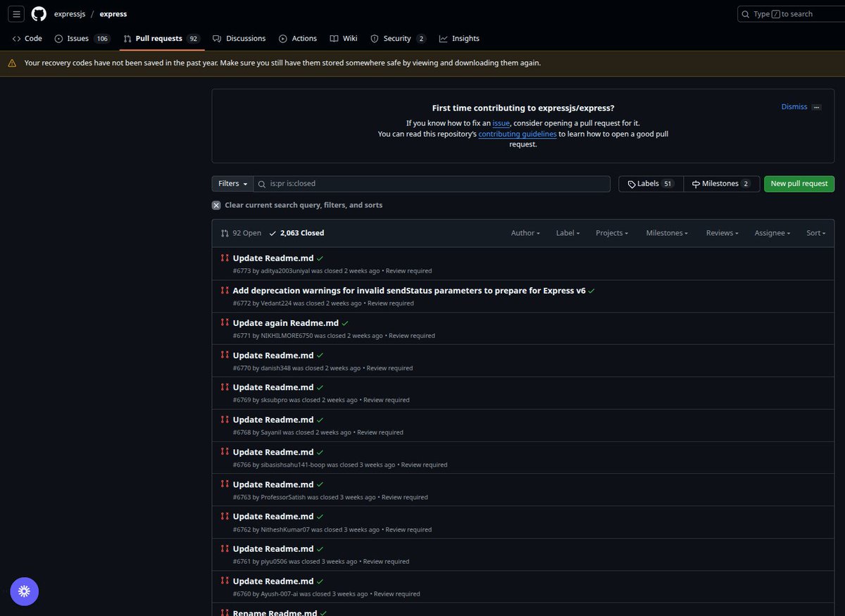Image resolution: width=845 pixels, height=616 pixels.
Task: Open author Vedant224's pull requests
Action: 276,303
